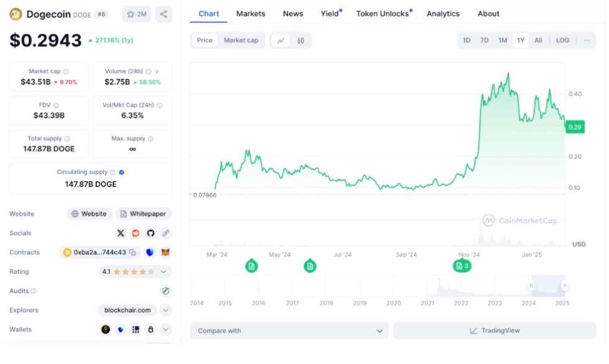Click the Dogecoin logo icon

[16, 14]
